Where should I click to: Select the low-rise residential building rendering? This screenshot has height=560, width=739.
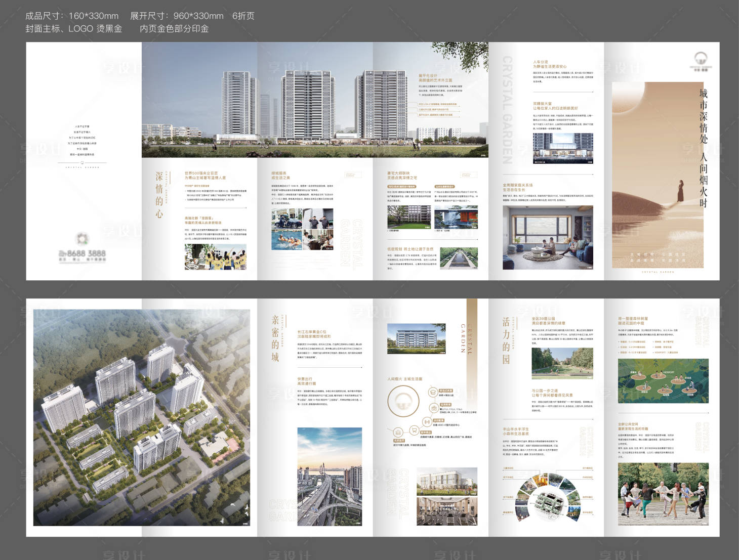[x=417, y=338]
